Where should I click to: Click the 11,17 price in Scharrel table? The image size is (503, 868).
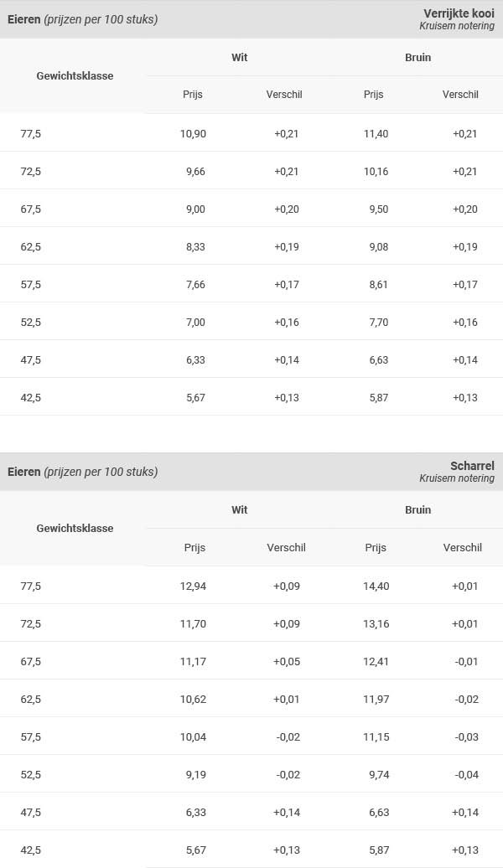click(193, 661)
